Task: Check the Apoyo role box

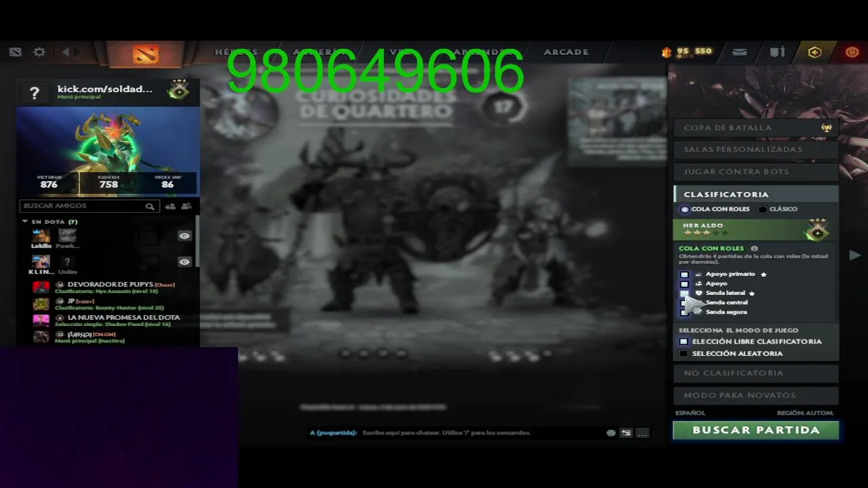Action: tap(684, 284)
